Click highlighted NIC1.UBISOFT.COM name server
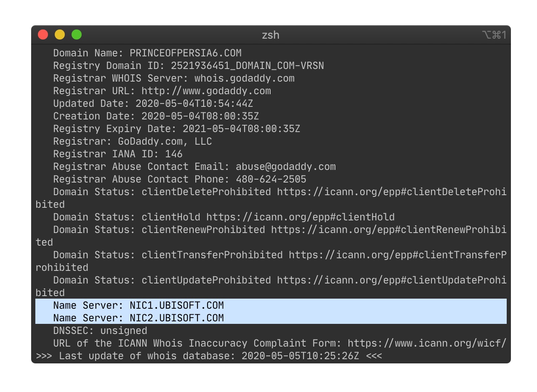Image resolution: width=537 pixels, height=392 pixels. tap(177, 305)
